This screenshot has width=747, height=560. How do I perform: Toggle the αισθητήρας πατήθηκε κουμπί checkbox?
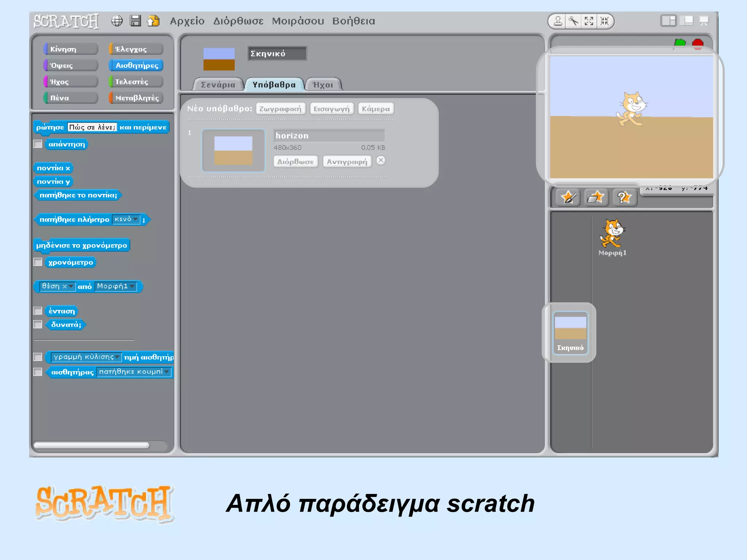pos(38,372)
